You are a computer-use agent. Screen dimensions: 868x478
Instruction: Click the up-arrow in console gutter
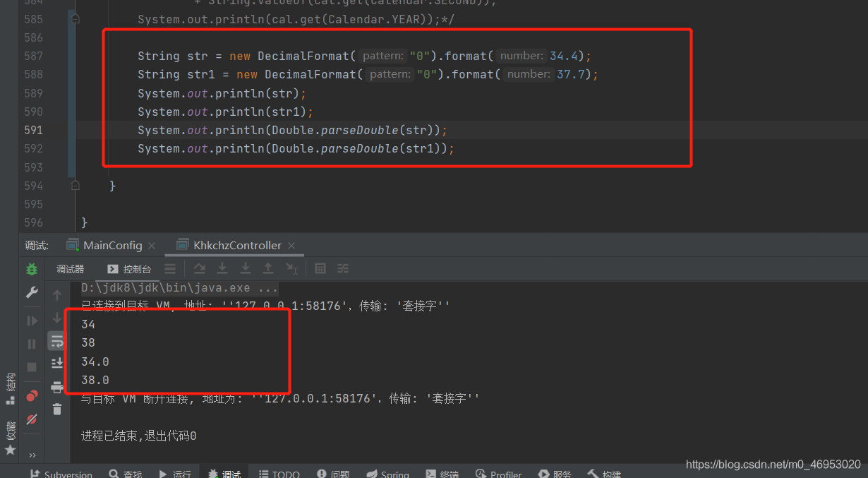click(57, 295)
